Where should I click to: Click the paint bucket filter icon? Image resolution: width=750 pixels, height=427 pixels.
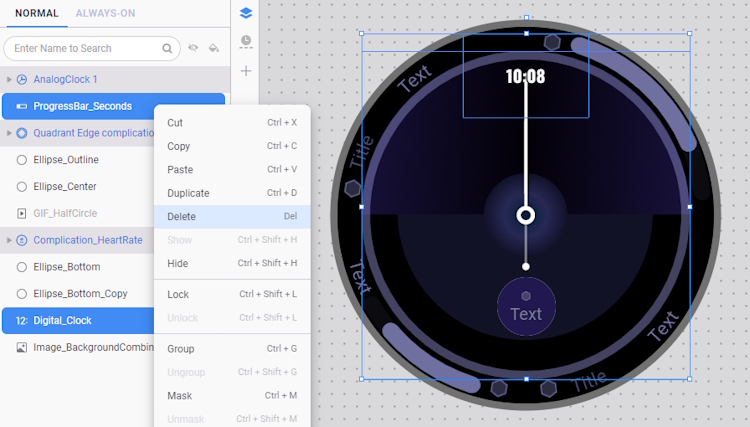click(214, 48)
